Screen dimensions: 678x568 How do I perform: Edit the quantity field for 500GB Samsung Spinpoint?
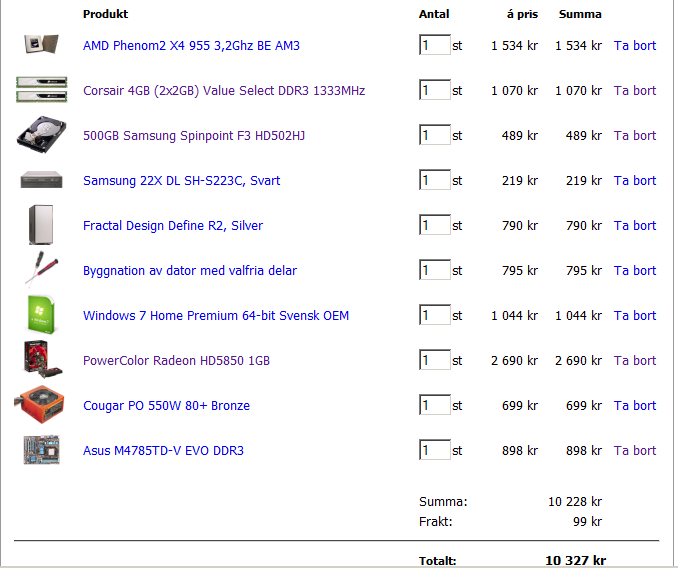click(435, 135)
